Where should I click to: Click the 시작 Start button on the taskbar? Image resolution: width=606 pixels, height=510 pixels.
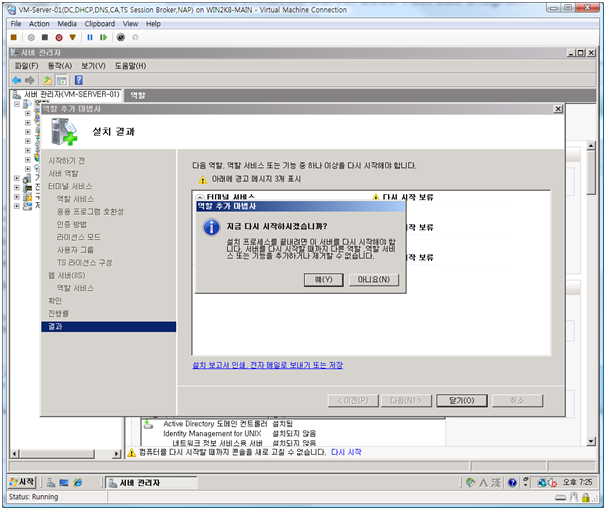coord(22,482)
